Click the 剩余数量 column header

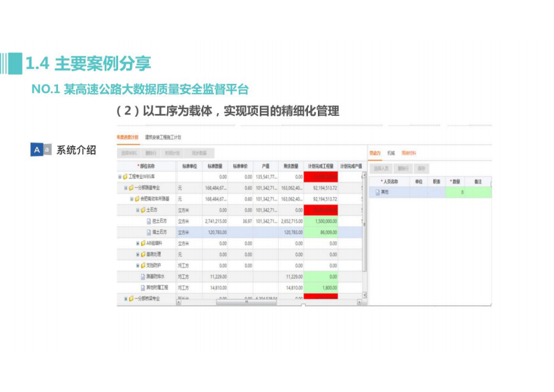(x=291, y=166)
